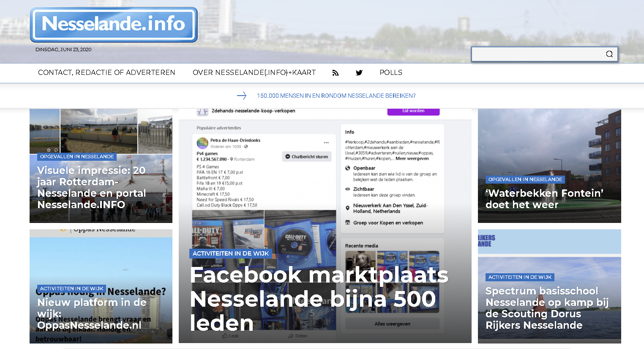
Task: Open article Visuele impressie: 20 jaar Rotterdam-Nesselande
Action: (x=92, y=187)
